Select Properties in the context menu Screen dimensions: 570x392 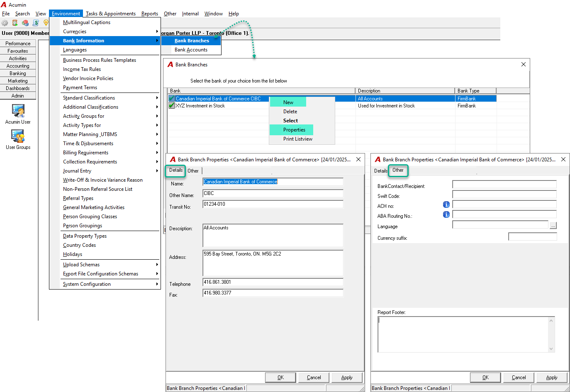click(294, 130)
